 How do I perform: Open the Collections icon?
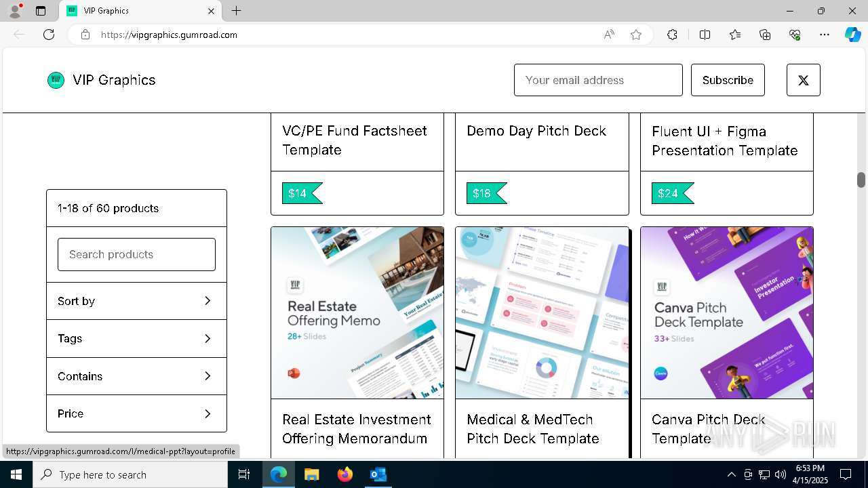pos(765,35)
